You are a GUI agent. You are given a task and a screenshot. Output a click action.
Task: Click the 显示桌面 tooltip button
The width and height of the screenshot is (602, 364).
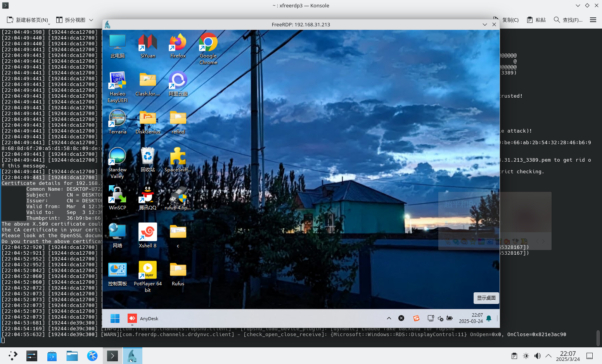(x=486, y=298)
